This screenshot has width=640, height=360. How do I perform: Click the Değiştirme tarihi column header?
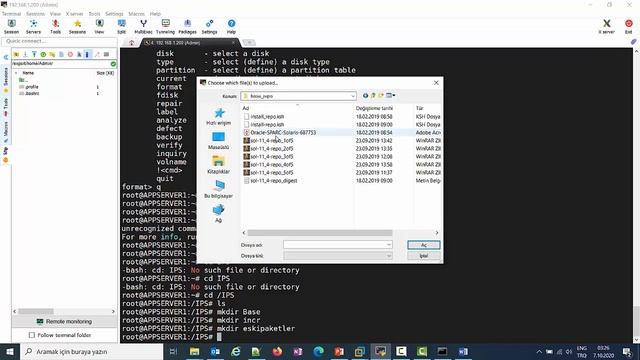(383, 108)
